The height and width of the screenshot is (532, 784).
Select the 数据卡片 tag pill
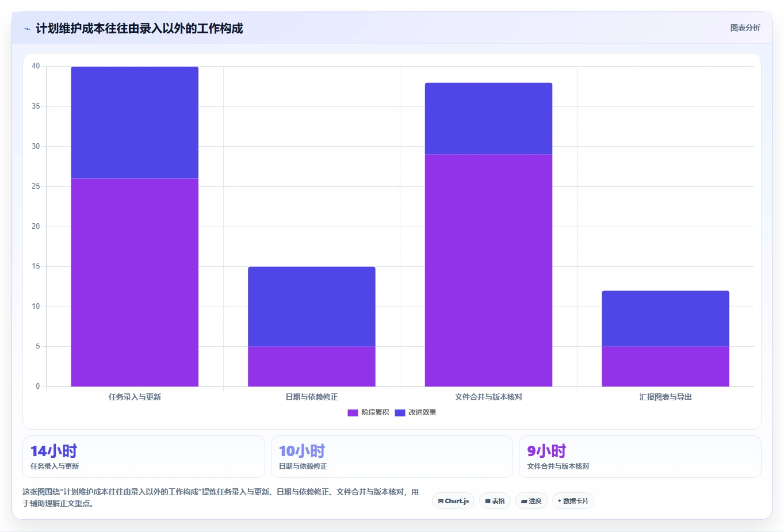pyautogui.click(x=573, y=501)
